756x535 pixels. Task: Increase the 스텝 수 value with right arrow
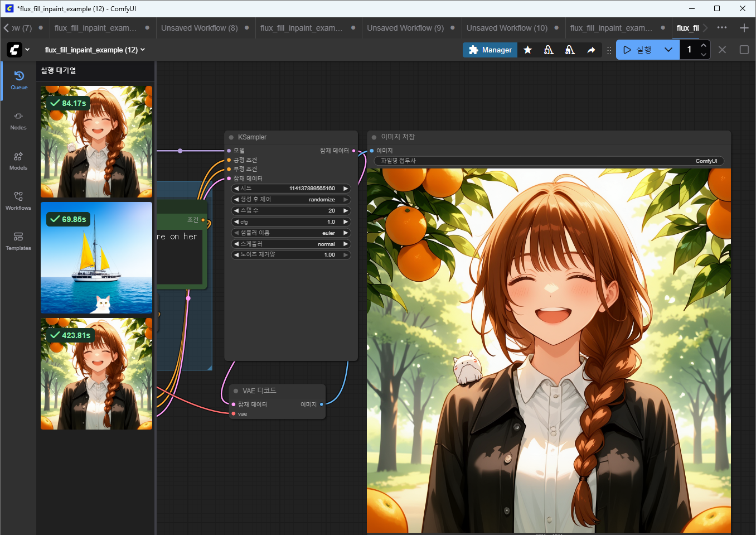[346, 211]
